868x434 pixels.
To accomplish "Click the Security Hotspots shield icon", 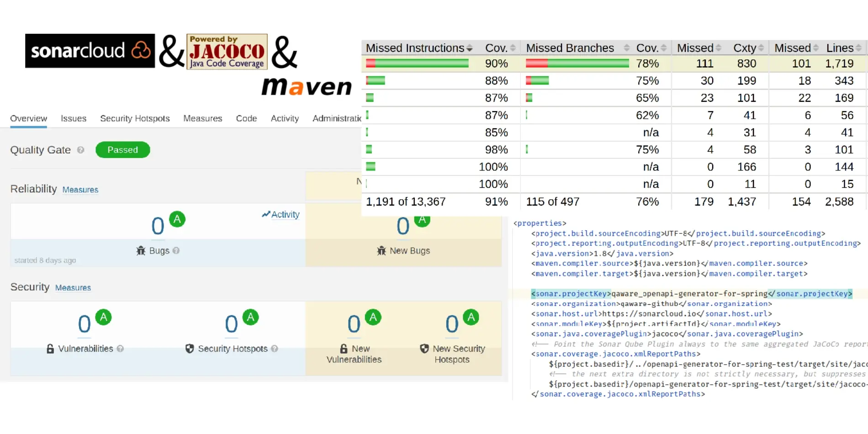I will click(190, 349).
